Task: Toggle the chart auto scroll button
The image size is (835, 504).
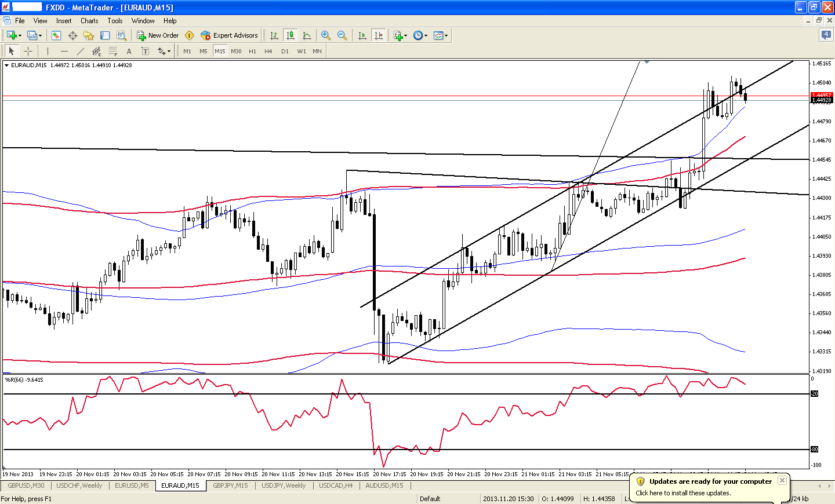Action: click(x=362, y=35)
